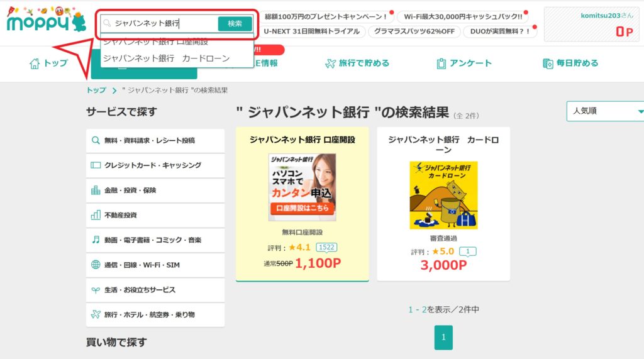Screen dimensions: 644x359
Task: Click the カードローン cat illustration thumbnail
Action: [x=443, y=195]
